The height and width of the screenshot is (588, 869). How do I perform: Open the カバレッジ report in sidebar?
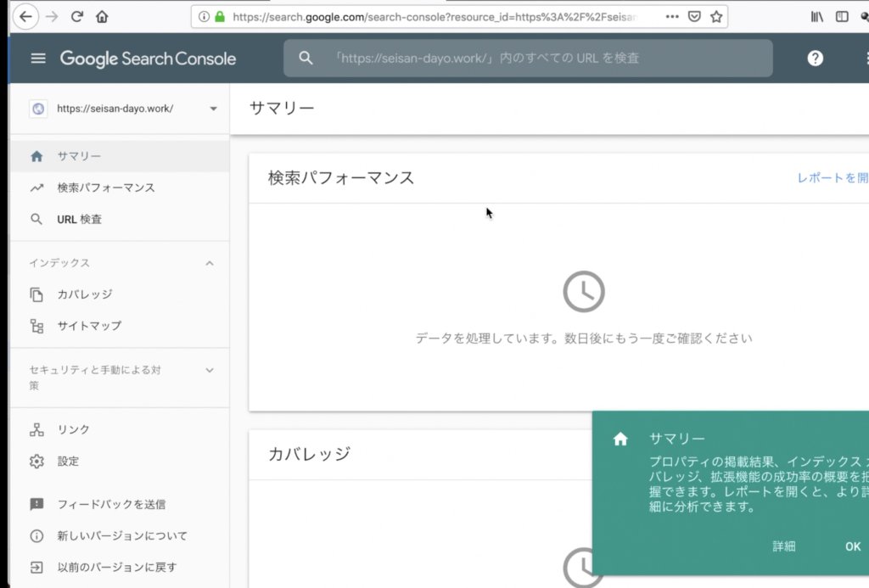coord(84,294)
